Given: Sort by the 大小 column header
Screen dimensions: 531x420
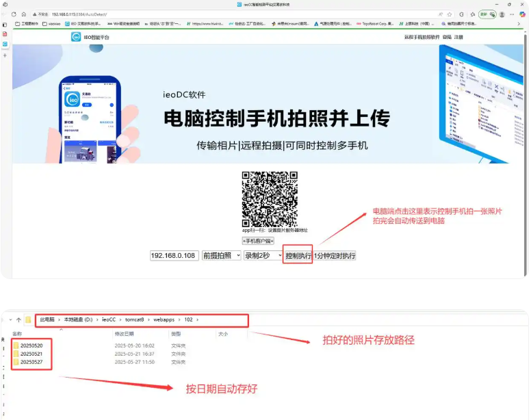Looking at the screenshot, I should pos(223,334).
